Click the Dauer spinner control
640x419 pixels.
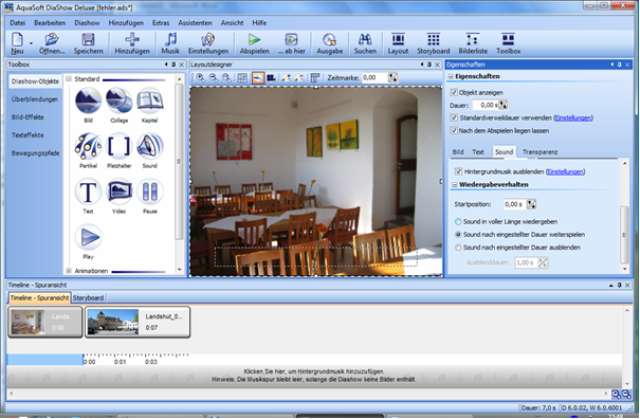503,104
